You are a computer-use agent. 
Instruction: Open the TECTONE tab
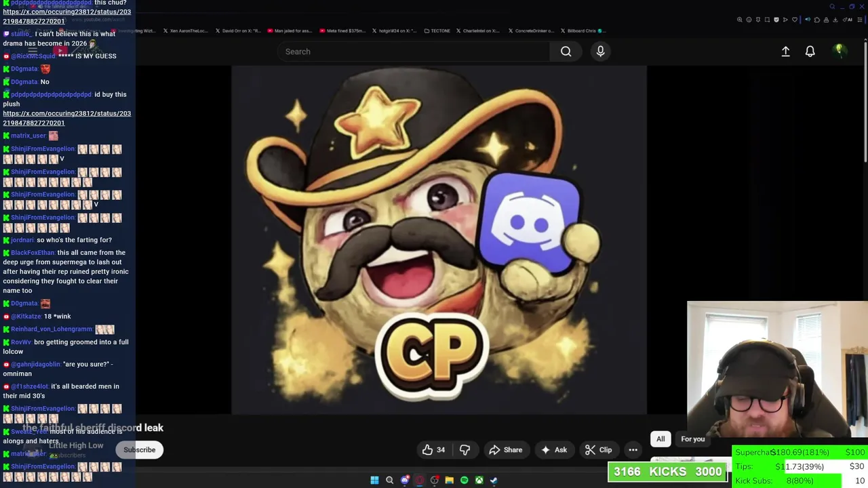(x=437, y=30)
